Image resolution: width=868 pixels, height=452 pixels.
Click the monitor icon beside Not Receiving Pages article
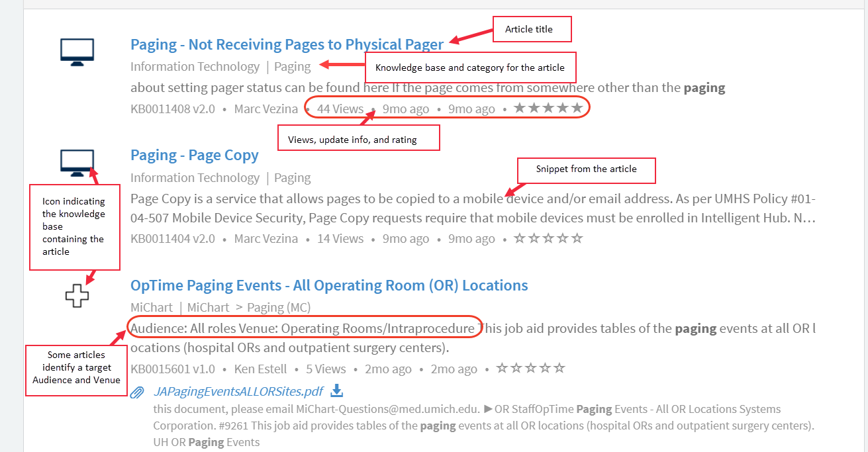tap(77, 52)
